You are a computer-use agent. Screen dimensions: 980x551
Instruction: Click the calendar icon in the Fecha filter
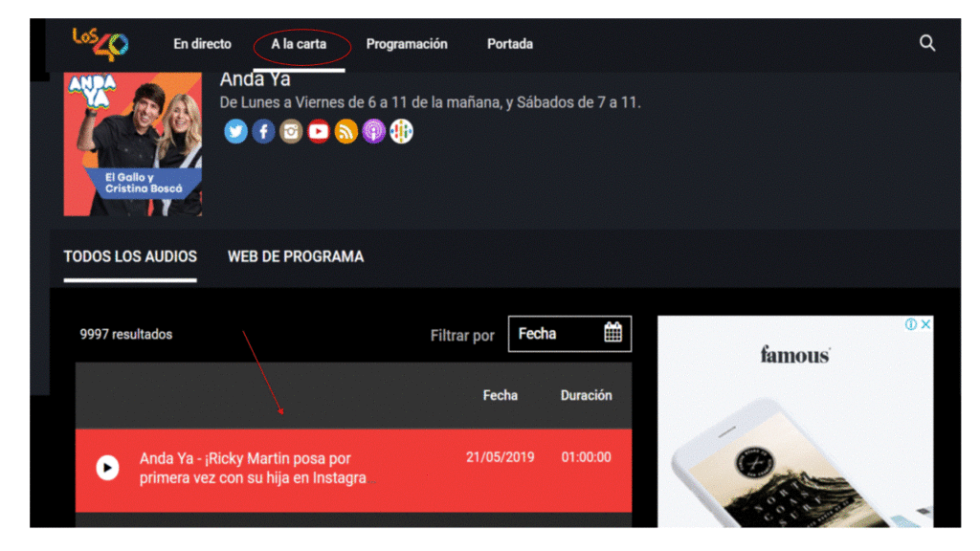pyautogui.click(x=612, y=332)
